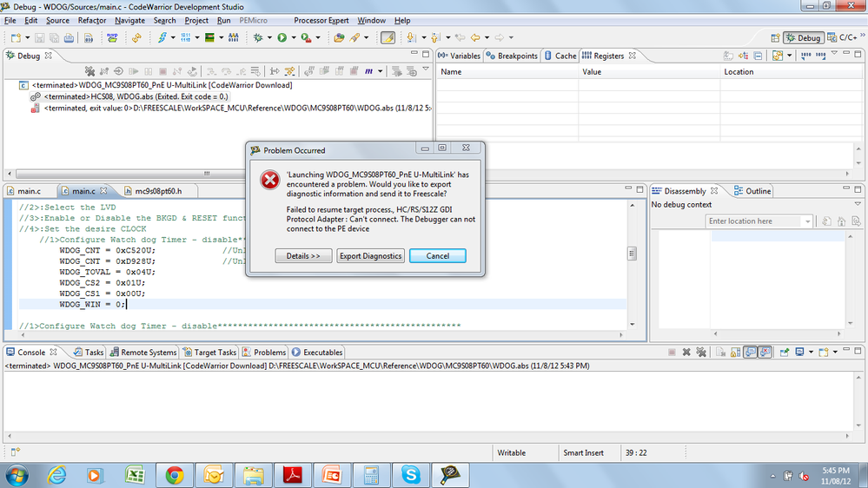This screenshot has width=868, height=488.
Task: Click the Flash programmer lightning icon
Action: 162,37
